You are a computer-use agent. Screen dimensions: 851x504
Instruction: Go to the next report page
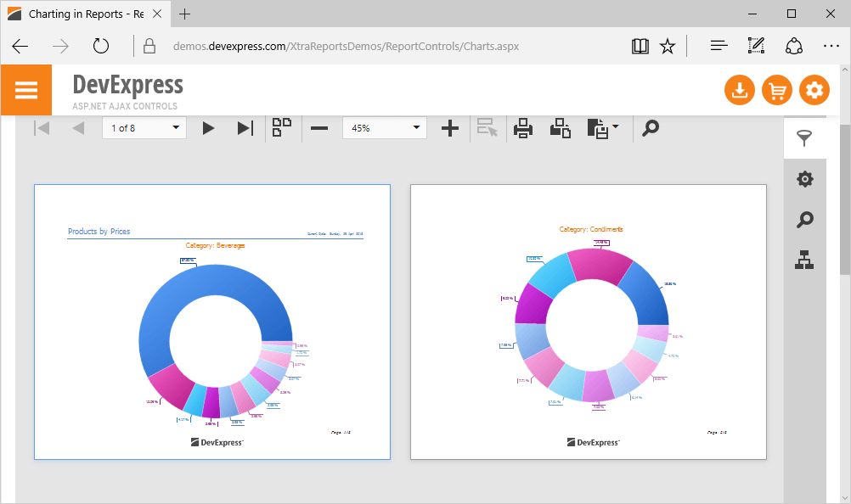(208, 128)
